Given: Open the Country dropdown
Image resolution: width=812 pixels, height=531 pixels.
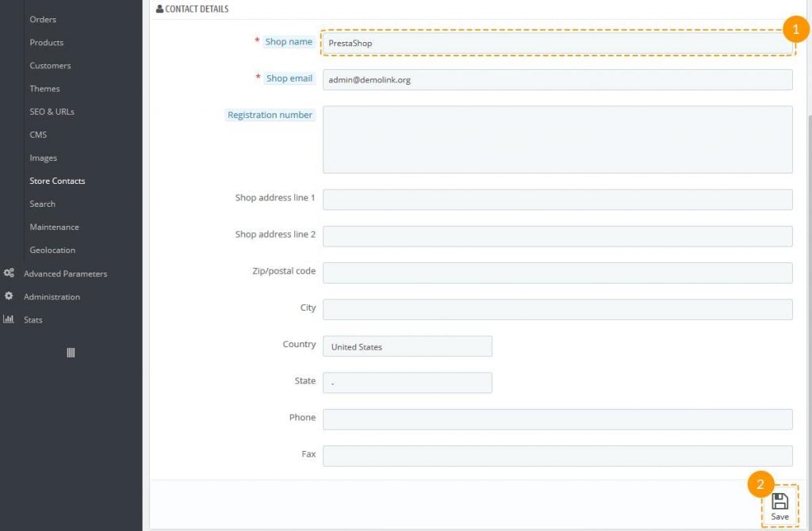Looking at the screenshot, I should [x=407, y=346].
